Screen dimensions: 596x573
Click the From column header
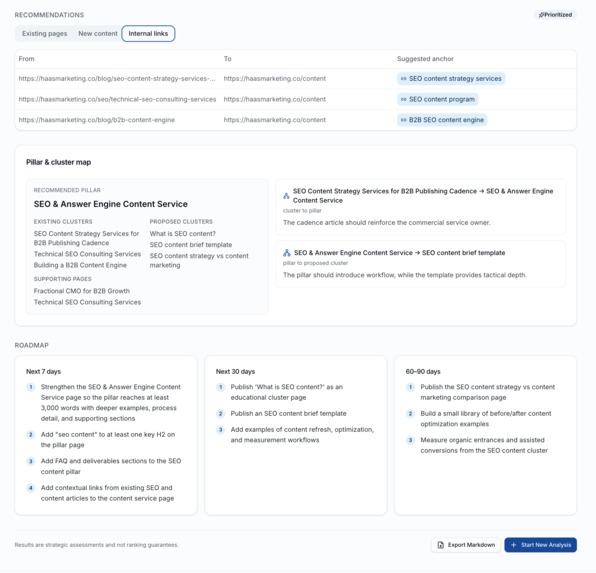point(26,59)
